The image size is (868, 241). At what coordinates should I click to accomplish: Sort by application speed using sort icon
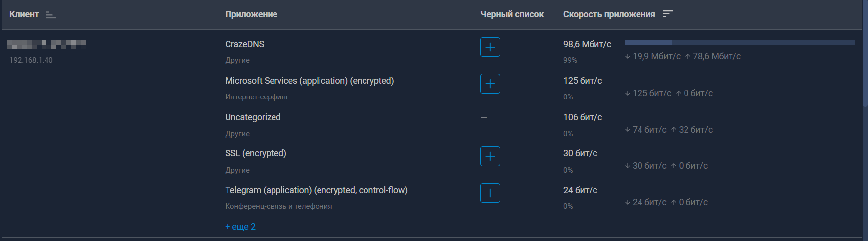(x=667, y=14)
